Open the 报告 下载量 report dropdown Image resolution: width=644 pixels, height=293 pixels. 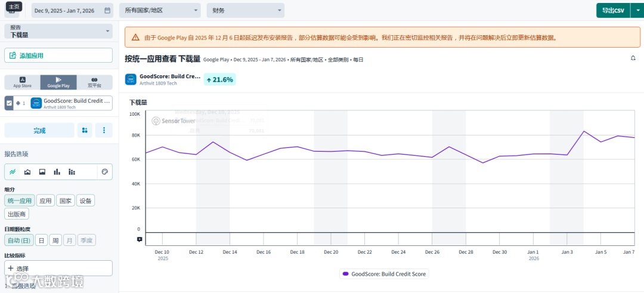tap(58, 31)
